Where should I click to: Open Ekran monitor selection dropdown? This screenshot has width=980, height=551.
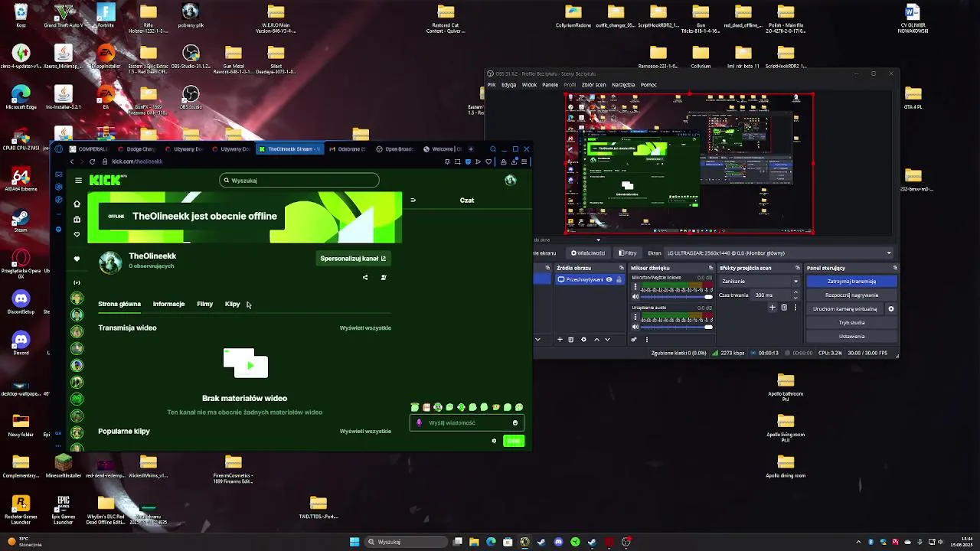(x=779, y=253)
